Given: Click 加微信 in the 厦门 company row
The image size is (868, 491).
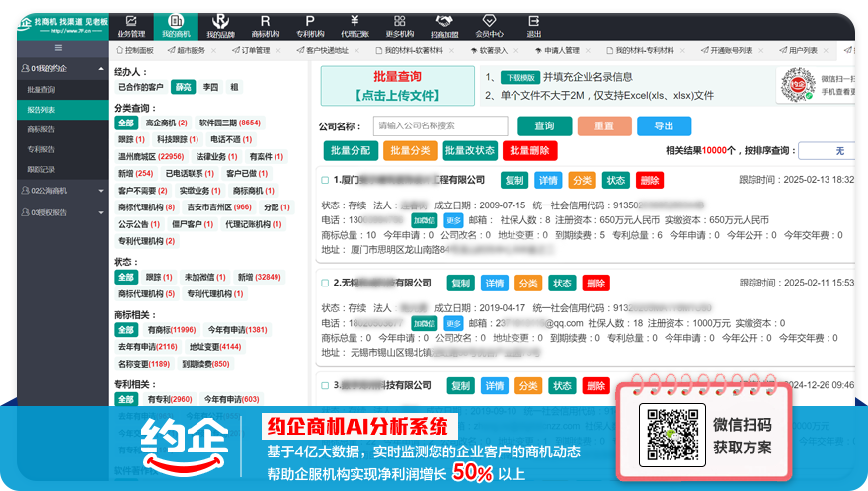Looking at the screenshot, I should point(424,220).
